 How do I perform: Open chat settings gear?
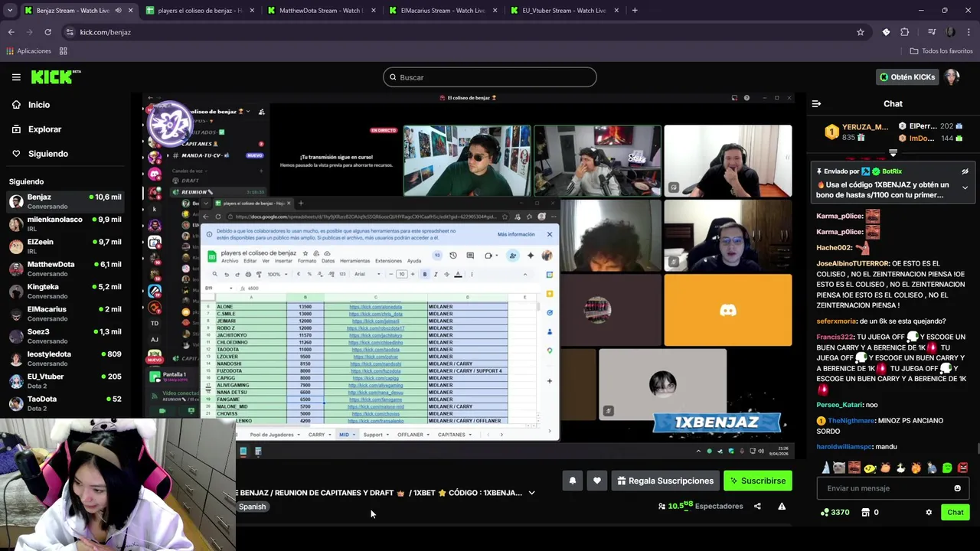click(x=929, y=513)
